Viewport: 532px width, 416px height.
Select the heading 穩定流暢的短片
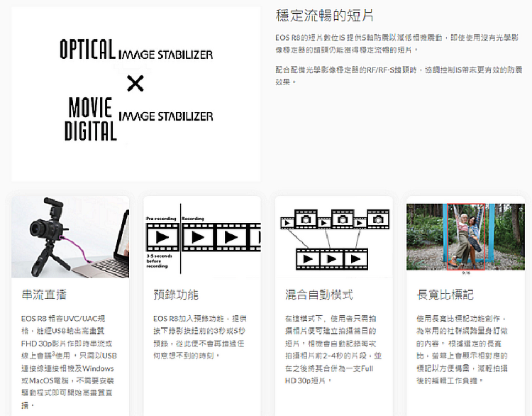pos(324,16)
